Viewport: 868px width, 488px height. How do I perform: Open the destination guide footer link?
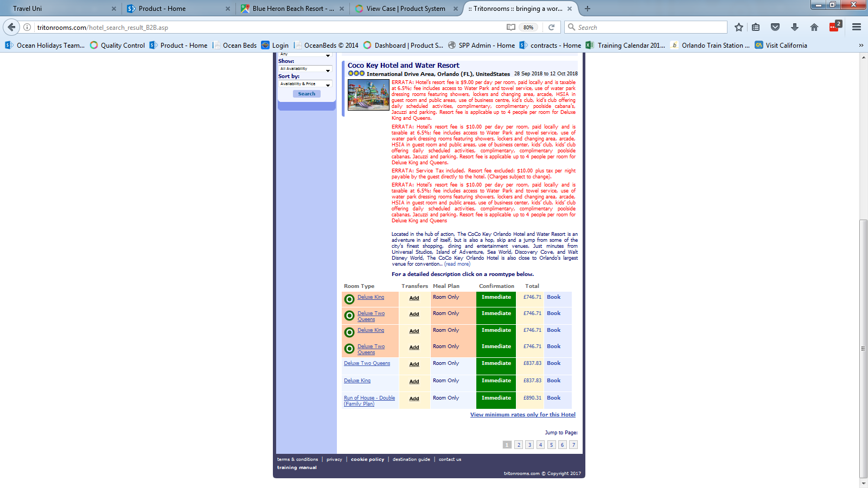[x=411, y=459]
